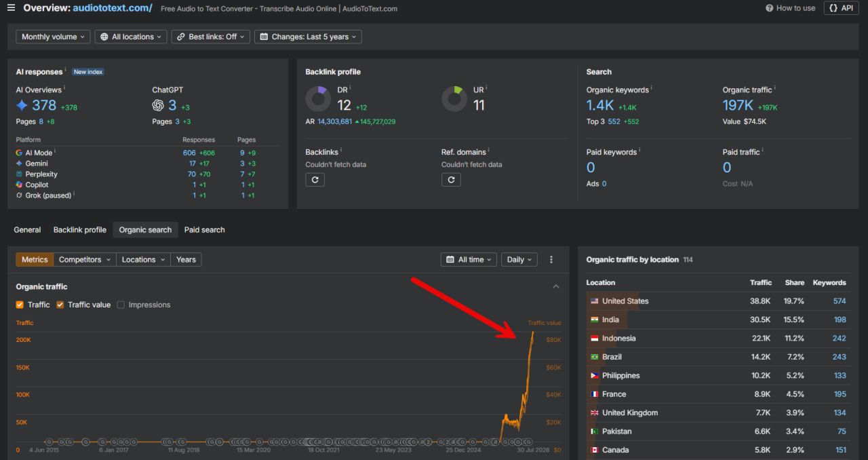This screenshot has height=460, width=868.
Task: Open Organic keywords 1.4K value
Action: click(x=600, y=105)
